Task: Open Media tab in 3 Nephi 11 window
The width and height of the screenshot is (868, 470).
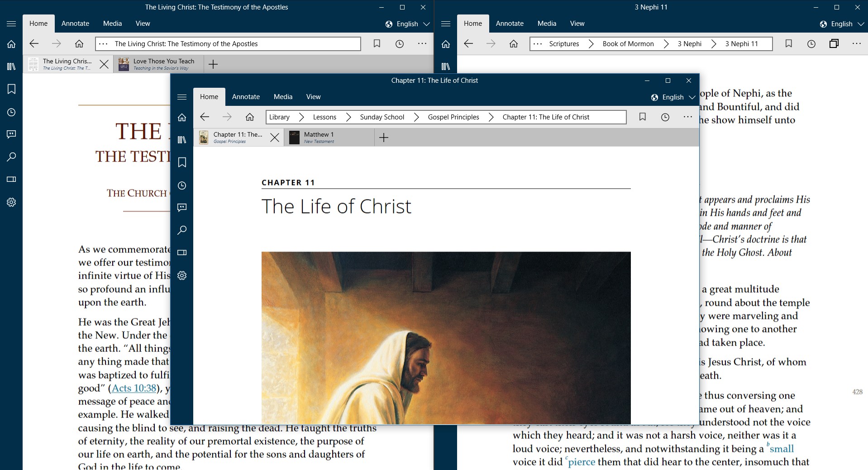Action: pos(547,24)
